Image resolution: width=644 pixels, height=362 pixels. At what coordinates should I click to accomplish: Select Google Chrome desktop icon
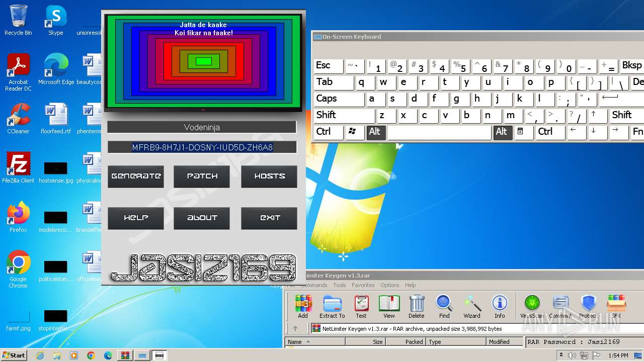tap(18, 269)
